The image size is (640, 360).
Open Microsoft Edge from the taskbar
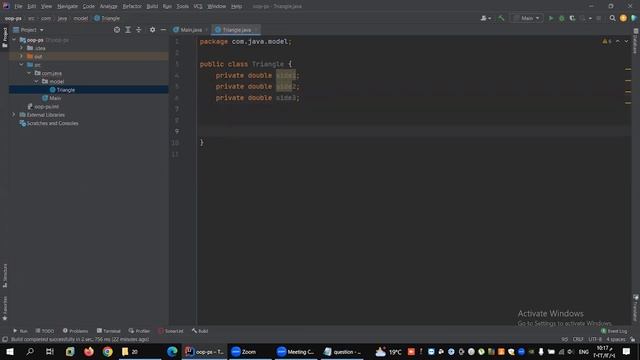172,351
